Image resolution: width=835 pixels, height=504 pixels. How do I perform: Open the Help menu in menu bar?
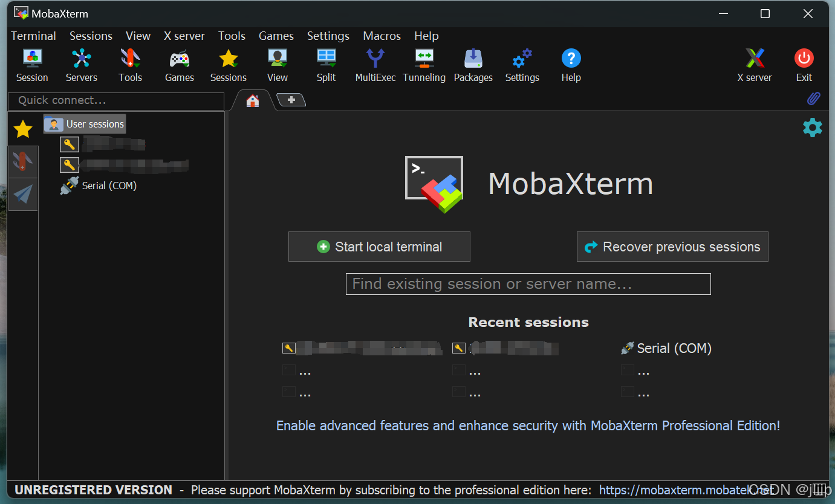pyautogui.click(x=426, y=36)
